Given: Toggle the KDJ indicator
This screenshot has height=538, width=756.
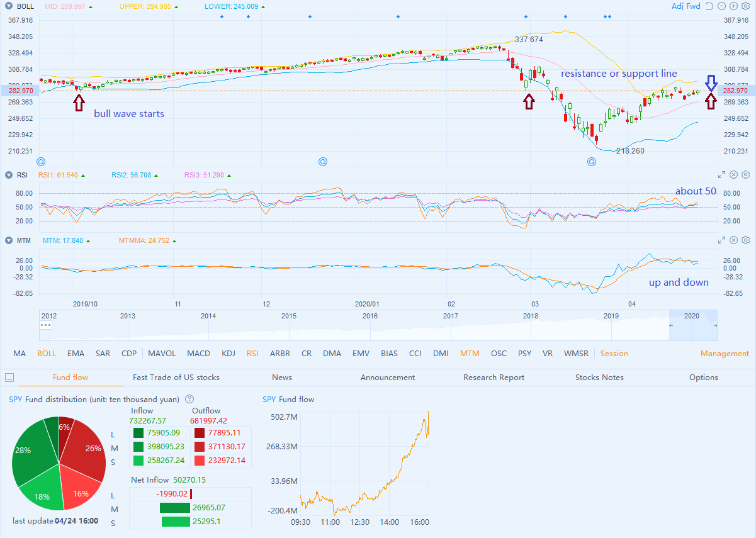Looking at the screenshot, I should tap(228, 354).
